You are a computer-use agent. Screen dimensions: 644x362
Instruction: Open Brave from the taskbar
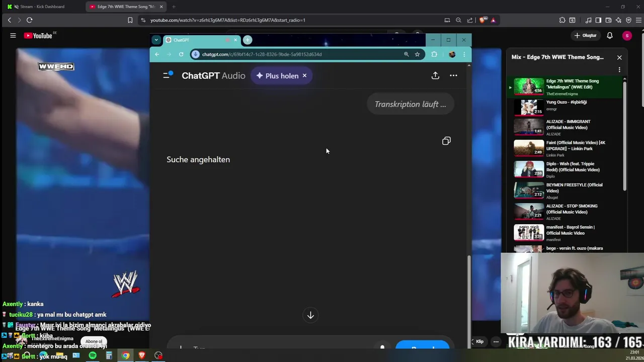click(142, 356)
